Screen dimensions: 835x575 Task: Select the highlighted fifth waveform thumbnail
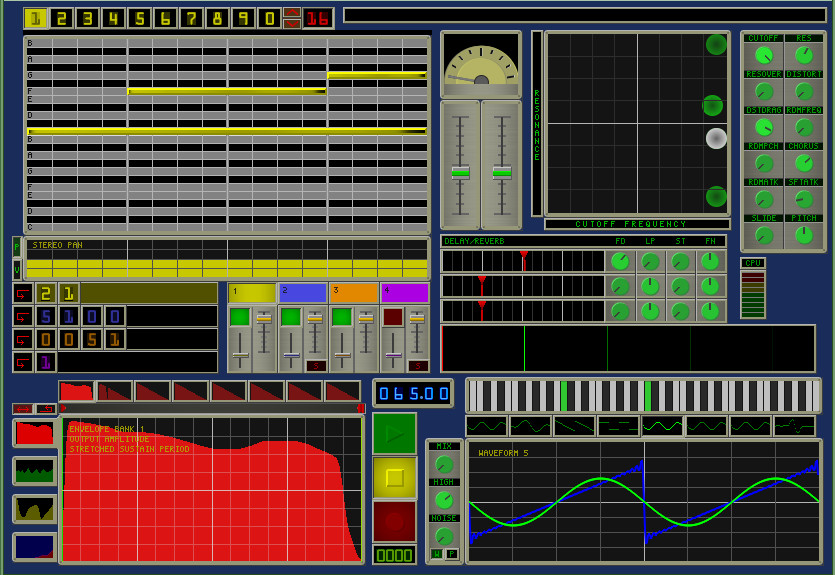[x=662, y=426]
